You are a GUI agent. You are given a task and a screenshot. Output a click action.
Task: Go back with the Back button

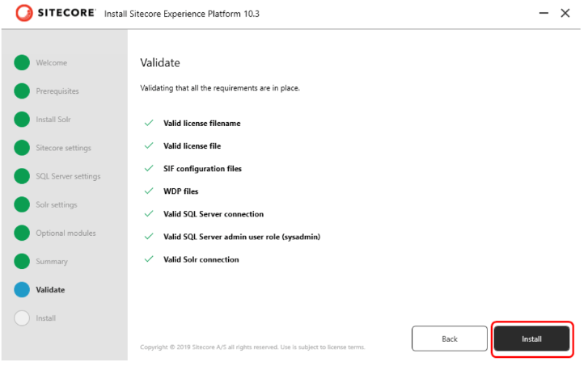449,338
